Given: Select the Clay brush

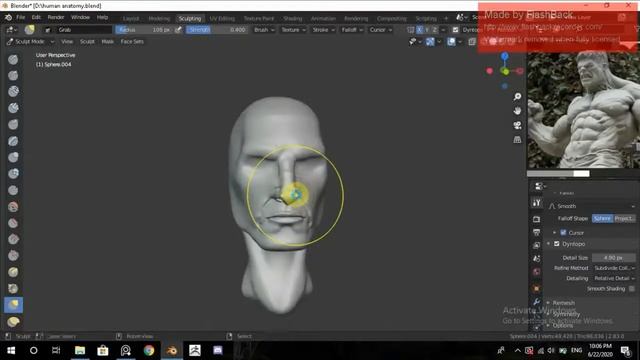Looking at the screenshot, I should 13,92.
